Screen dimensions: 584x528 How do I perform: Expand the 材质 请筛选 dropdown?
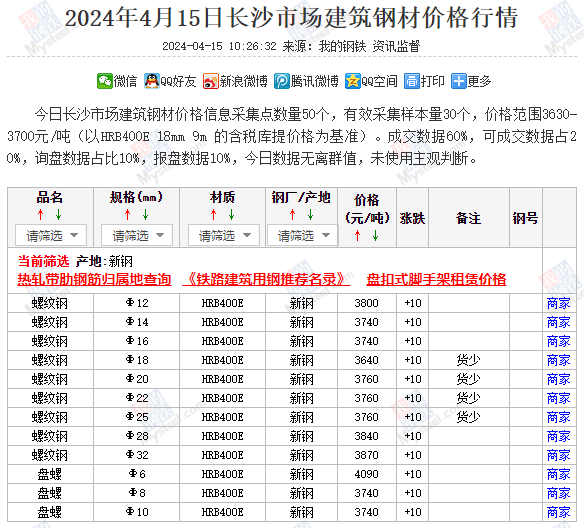(x=224, y=235)
